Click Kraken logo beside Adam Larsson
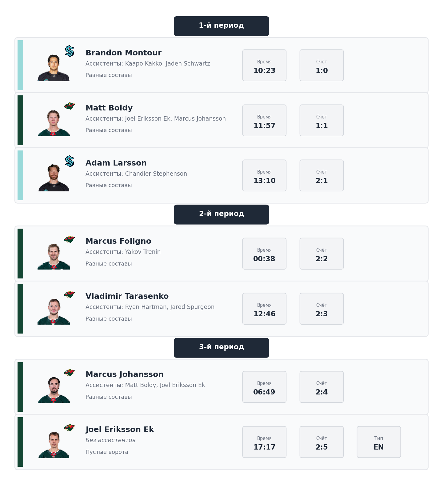 tap(70, 161)
